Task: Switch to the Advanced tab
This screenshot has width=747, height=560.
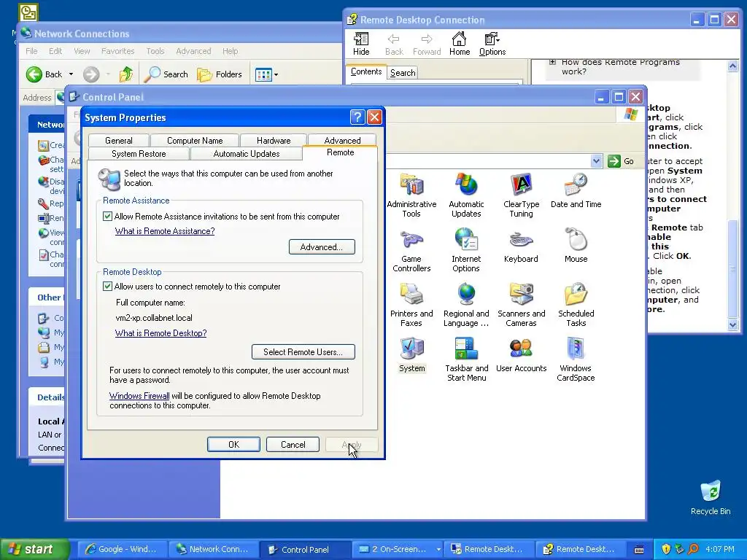Action: [x=342, y=141]
